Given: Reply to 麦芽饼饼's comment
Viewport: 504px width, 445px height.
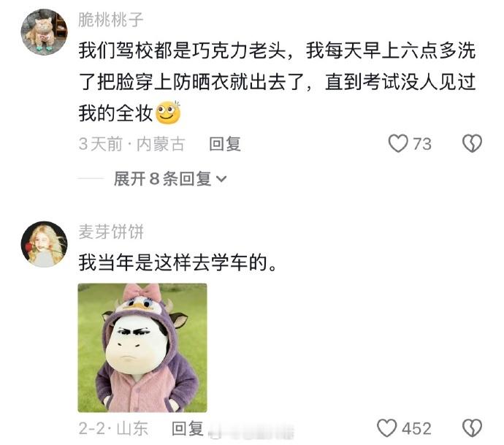Looking at the screenshot, I should 188,428.
